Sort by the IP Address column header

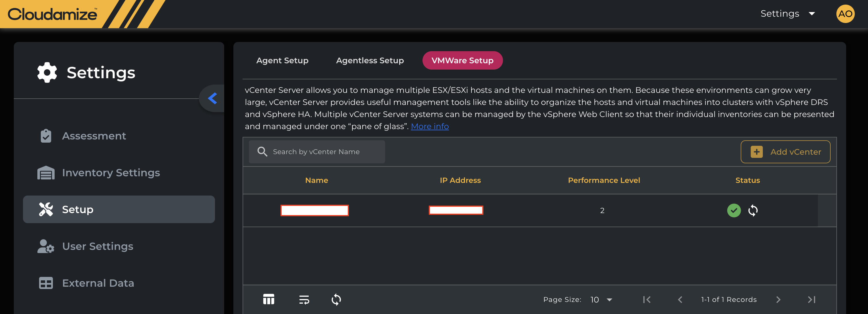(x=460, y=180)
